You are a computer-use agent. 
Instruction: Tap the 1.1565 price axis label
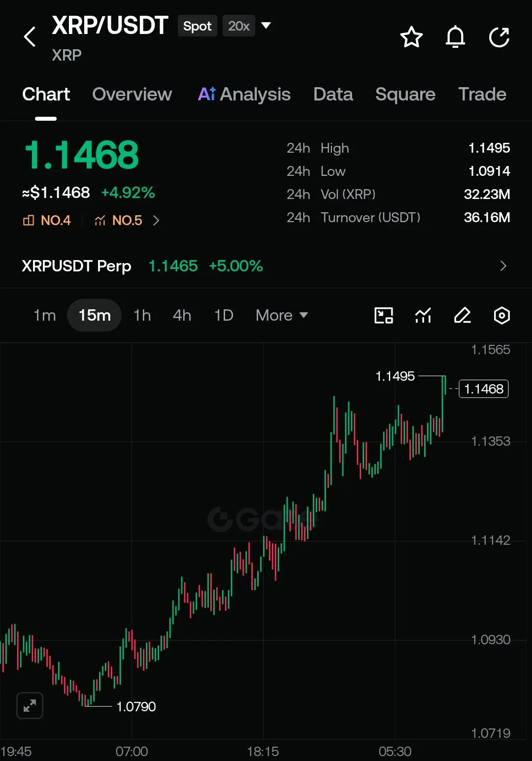pos(491,350)
